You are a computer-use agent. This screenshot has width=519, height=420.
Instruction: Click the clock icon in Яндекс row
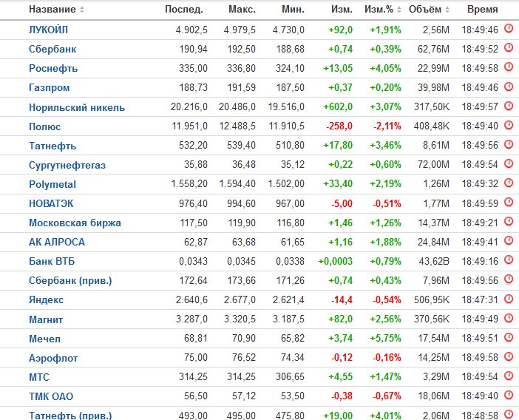click(509, 299)
